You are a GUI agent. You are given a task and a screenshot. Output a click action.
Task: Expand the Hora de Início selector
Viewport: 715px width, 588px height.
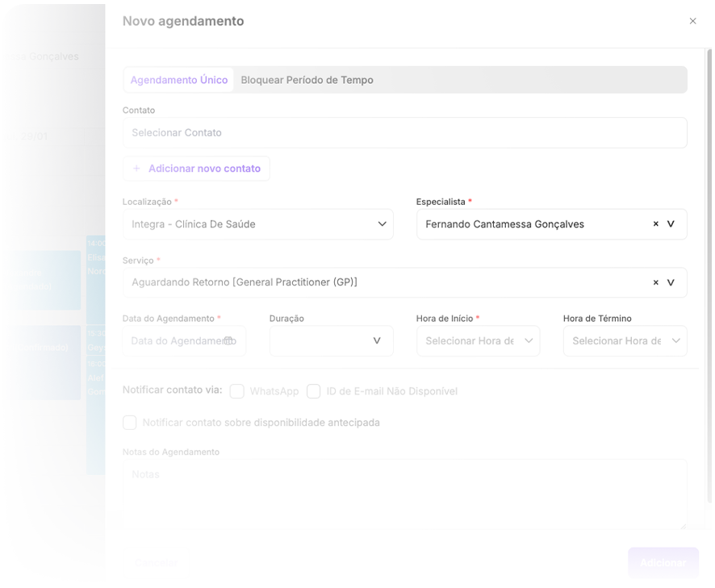[529, 341]
